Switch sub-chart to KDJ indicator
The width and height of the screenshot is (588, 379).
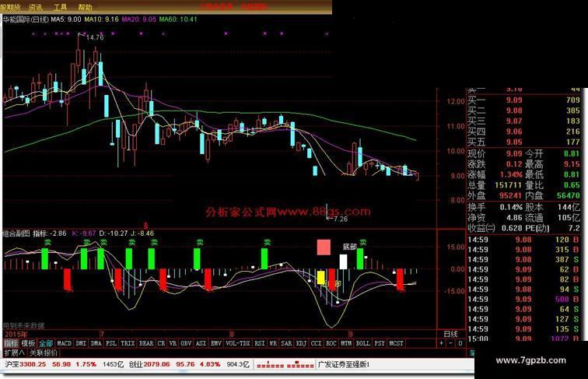[301, 343]
